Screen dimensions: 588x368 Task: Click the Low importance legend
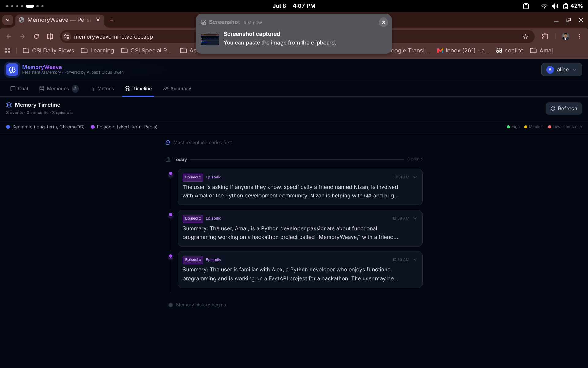[x=565, y=127]
